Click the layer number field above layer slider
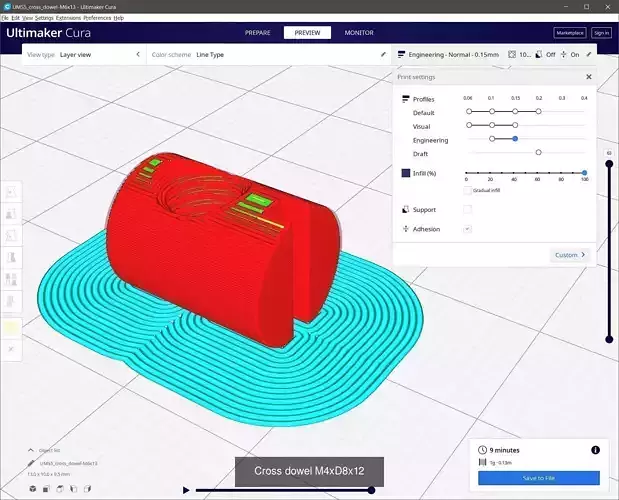Viewport: 619px width, 500px height. (x=609, y=153)
